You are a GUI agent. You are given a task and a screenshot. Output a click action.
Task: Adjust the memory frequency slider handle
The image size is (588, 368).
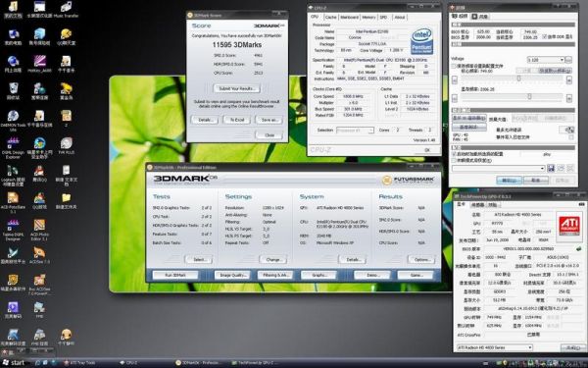click(529, 96)
